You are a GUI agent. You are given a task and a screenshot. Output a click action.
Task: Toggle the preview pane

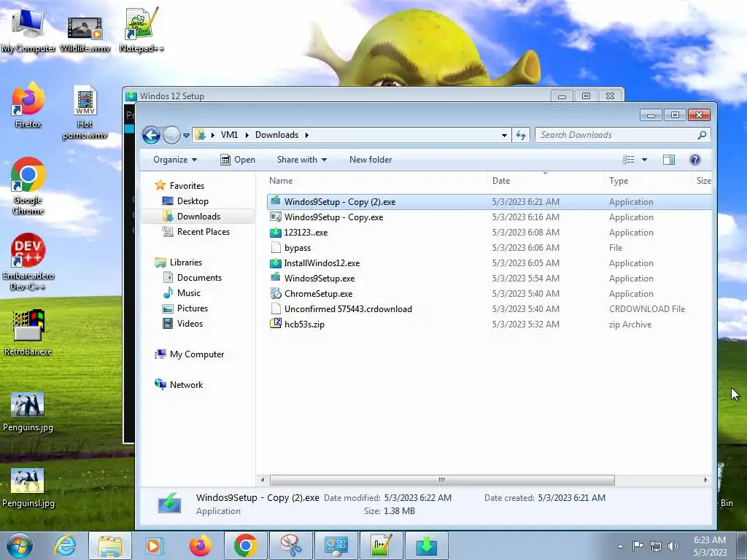[x=669, y=160]
